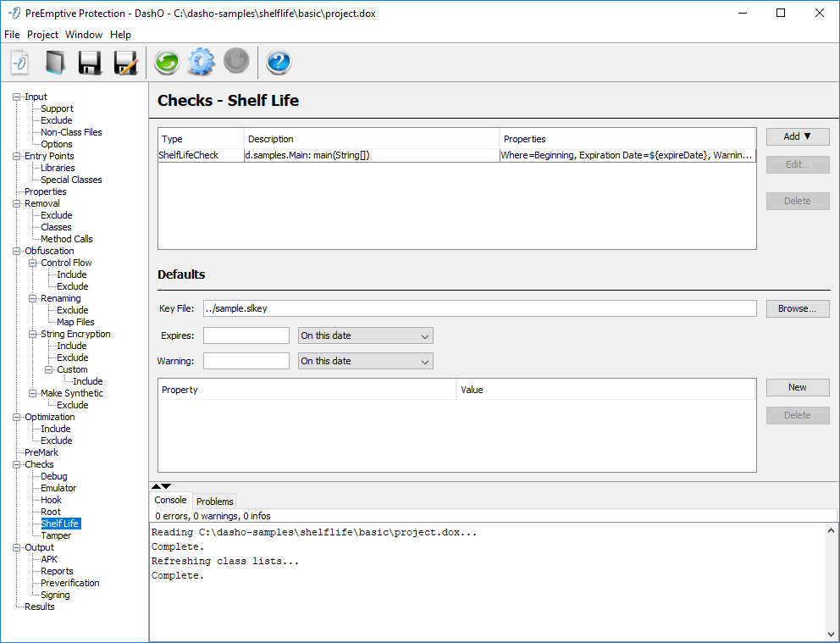840x643 pixels.
Task: Open help with the blue question mark icon
Action: coord(279,63)
